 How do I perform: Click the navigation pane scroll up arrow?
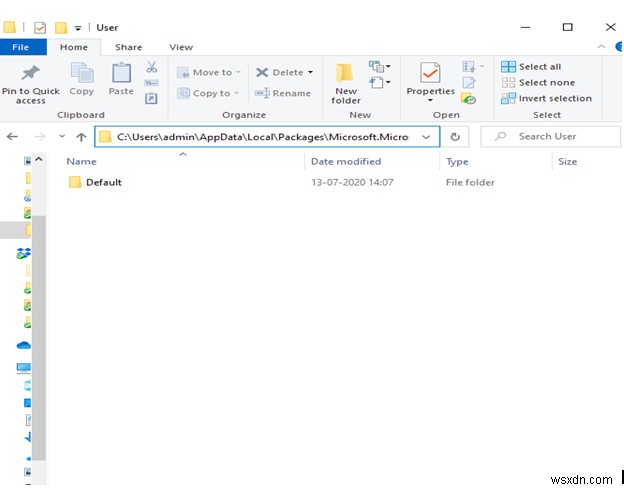click(x=39, y=159)
